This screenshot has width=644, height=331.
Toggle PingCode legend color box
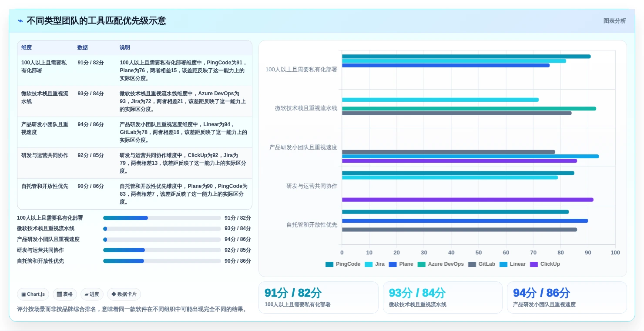pos(329,264)
